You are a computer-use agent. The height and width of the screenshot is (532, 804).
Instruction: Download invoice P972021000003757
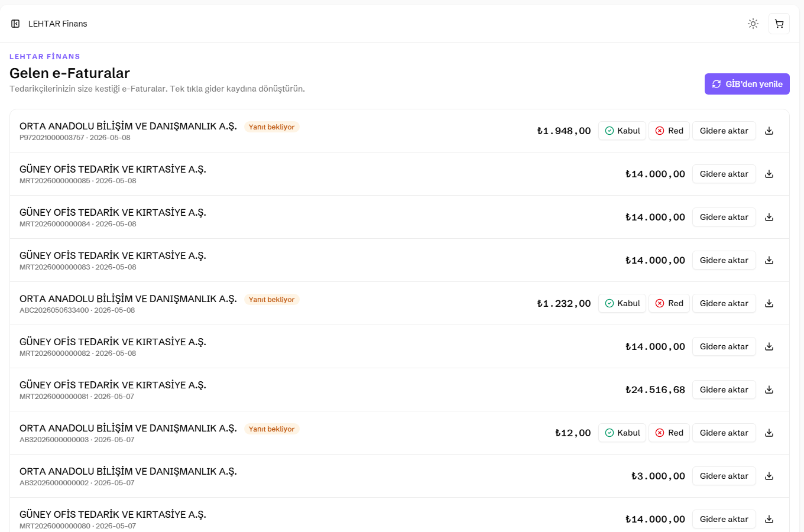pyautogui.click(x=769, y=131)
